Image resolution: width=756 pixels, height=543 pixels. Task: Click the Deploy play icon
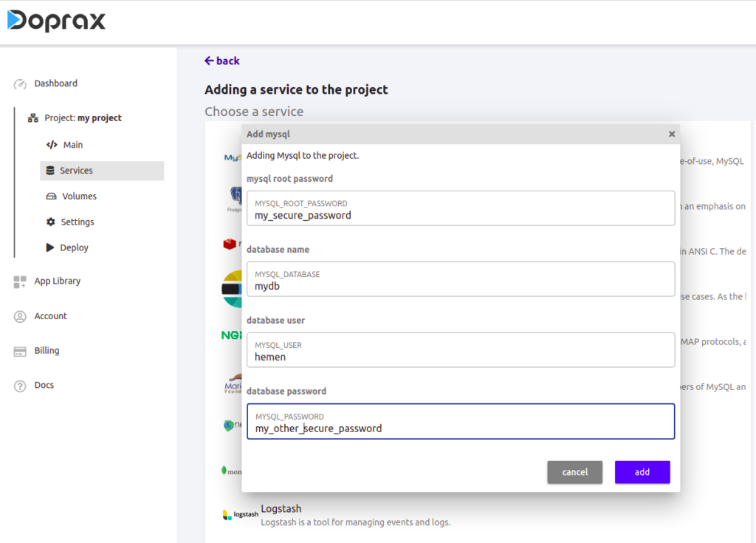pyautogui.click(x=50, y=247)
